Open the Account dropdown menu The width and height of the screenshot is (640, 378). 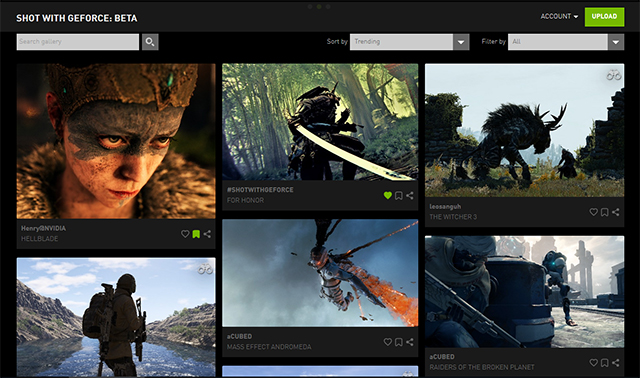pyautogui.click(x=559, y=16)
